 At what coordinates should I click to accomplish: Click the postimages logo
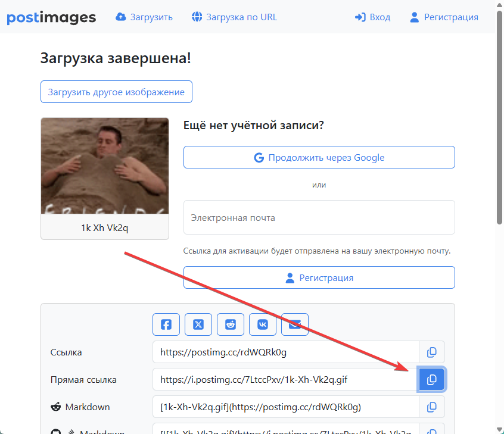coord(51,17)
